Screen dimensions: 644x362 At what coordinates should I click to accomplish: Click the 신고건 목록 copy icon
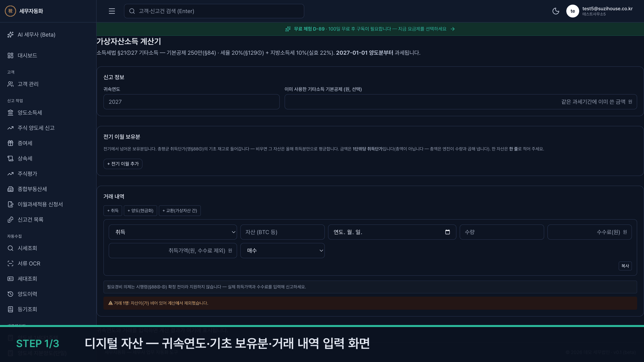click(x=10, y=220)
